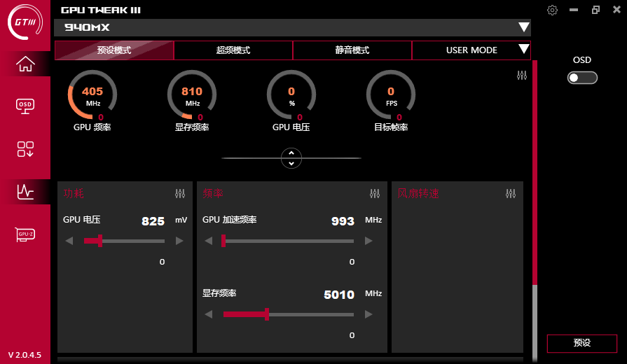Click the GT III logo
The image size is (627, 364).
tap(25, 22)
